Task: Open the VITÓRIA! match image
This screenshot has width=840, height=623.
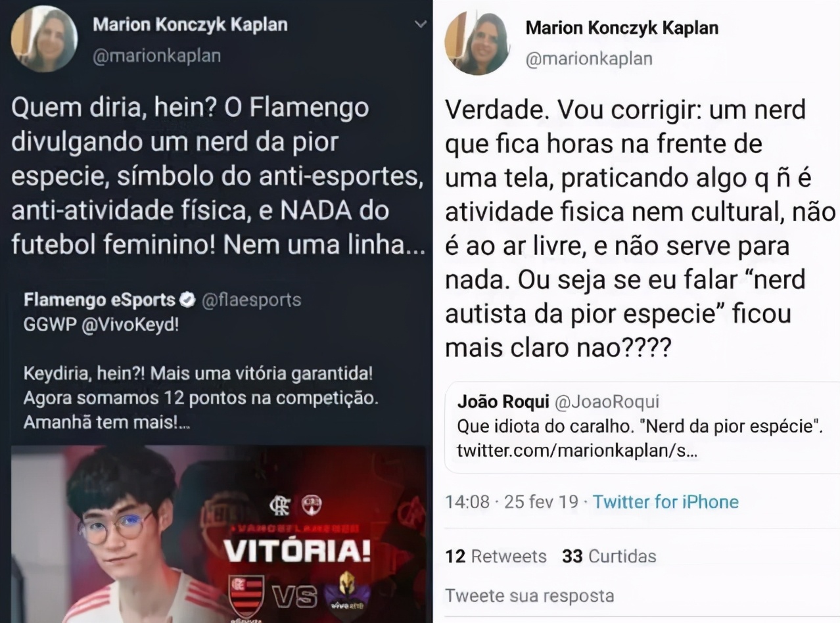Action: (218, 534)
